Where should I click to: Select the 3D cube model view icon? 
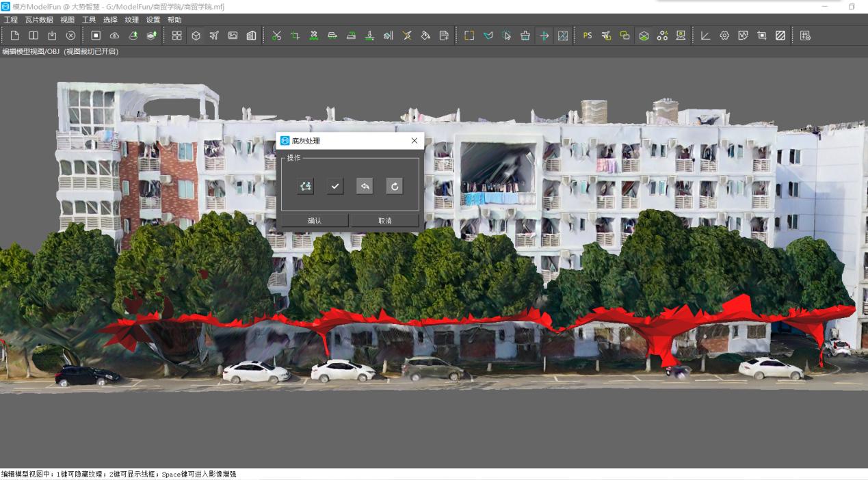pyautogui.click(x=196, y=36)
